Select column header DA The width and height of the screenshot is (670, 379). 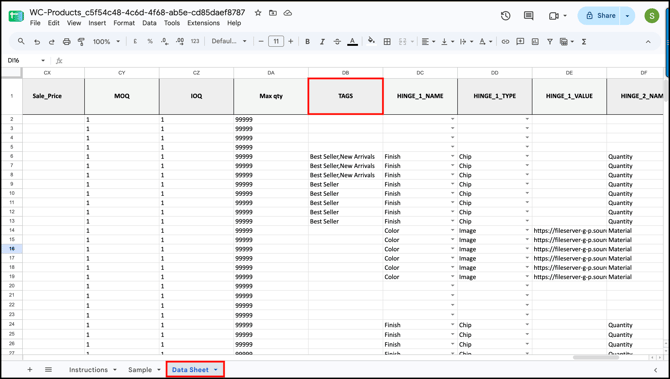coord(271,73)
